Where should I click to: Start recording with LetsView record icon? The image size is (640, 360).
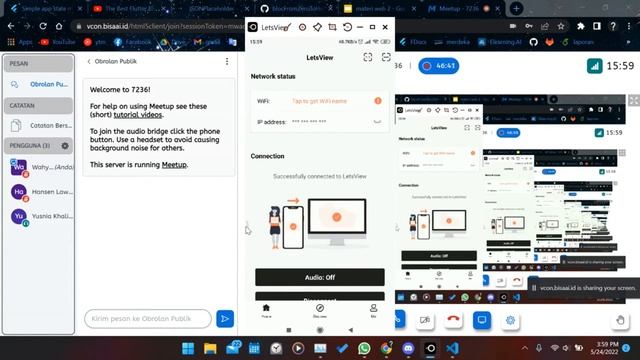click(302, 27)
